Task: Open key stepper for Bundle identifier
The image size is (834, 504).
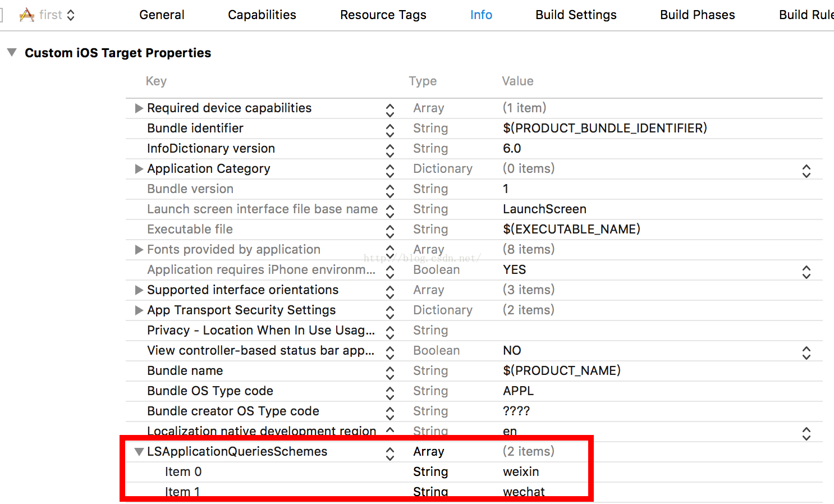Action: [x=390, y=130]
